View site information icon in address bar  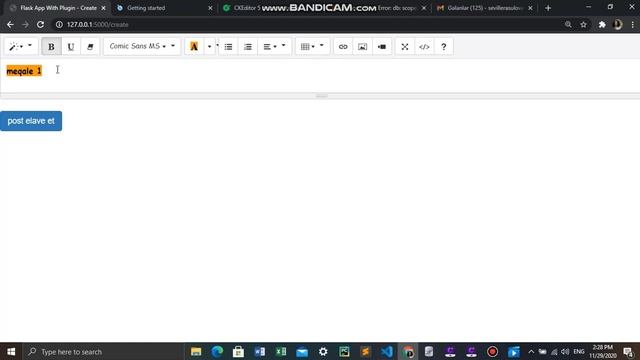(59, 24)
